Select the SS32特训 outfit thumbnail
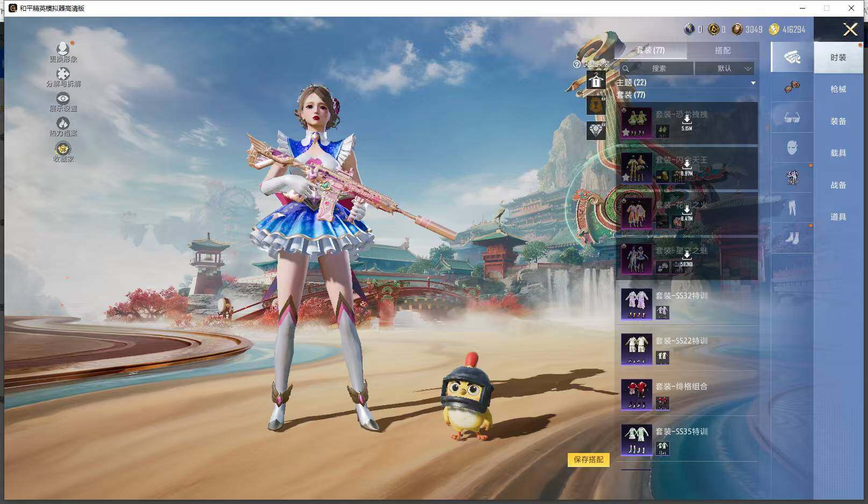 click(636, 304)
